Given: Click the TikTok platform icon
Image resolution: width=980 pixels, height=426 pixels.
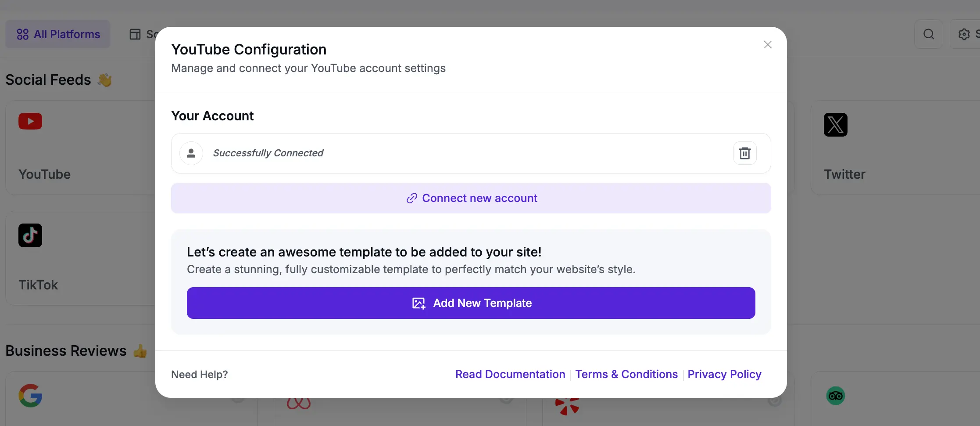Looking at the screenshot, I should [x=30, y=235].
